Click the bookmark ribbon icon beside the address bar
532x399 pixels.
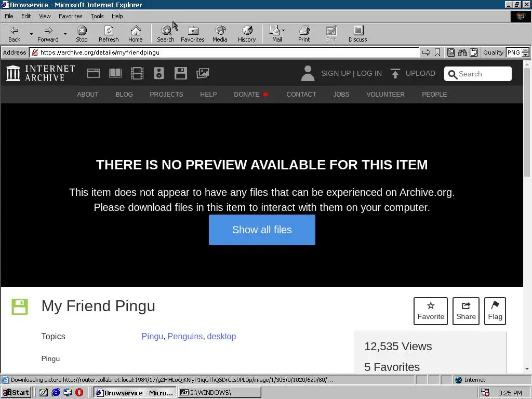click(x=437, y=52)
